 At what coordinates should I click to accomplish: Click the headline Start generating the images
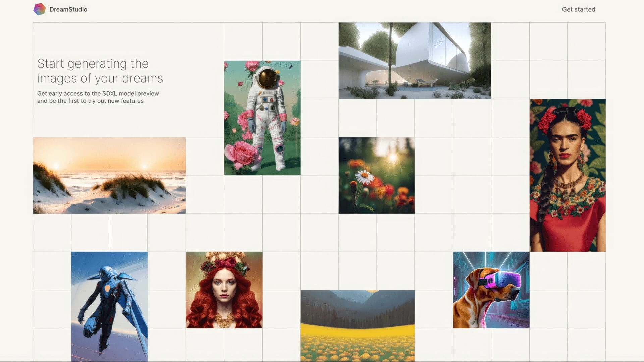pos(100,71)
